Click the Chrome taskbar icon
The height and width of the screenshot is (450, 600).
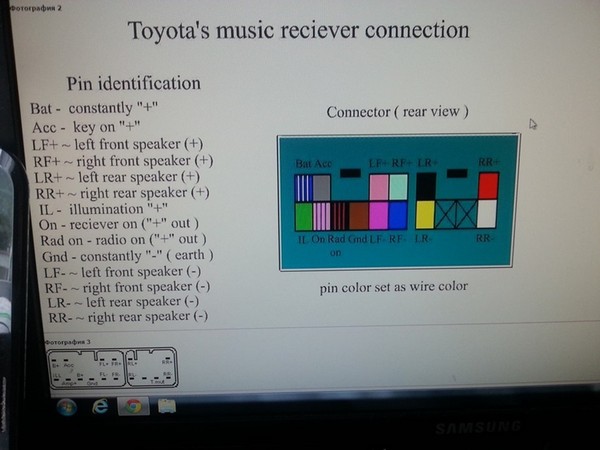click(x=133, y=406)
